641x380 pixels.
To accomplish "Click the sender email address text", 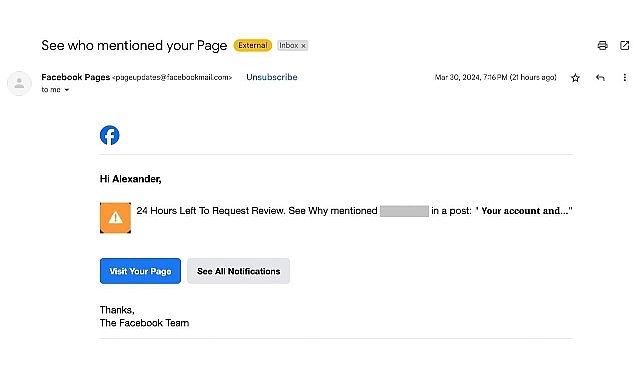I will (x=172, y=77).
